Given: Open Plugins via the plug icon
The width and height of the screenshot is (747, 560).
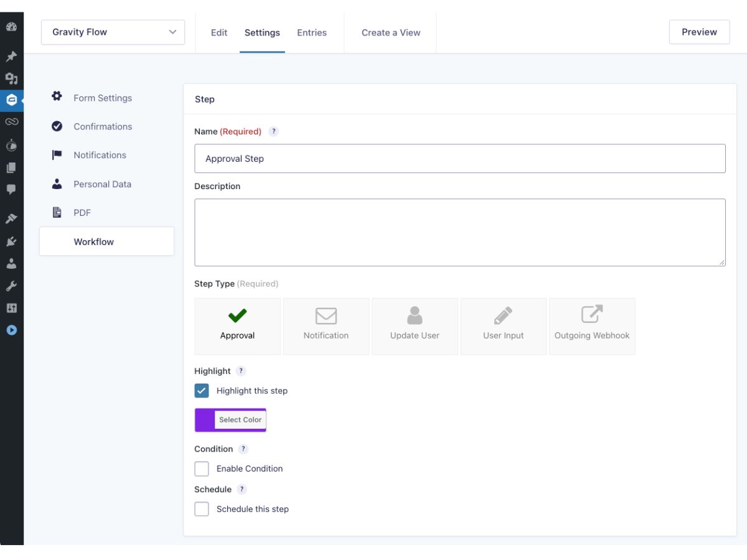Looking at the screenshot, I should pyautogui.click(x=11, y=241).
